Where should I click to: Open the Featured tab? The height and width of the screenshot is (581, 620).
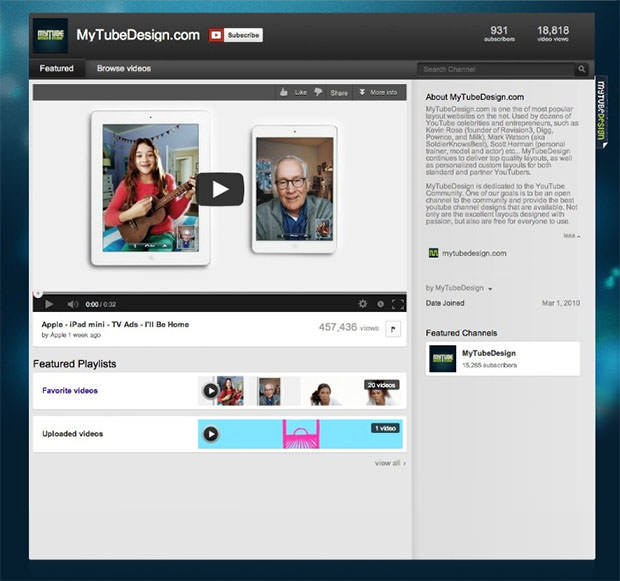point(57,68)
